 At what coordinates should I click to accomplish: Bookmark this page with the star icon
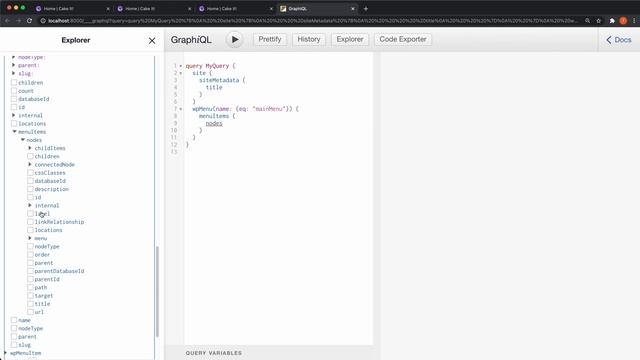click(599, 21)
